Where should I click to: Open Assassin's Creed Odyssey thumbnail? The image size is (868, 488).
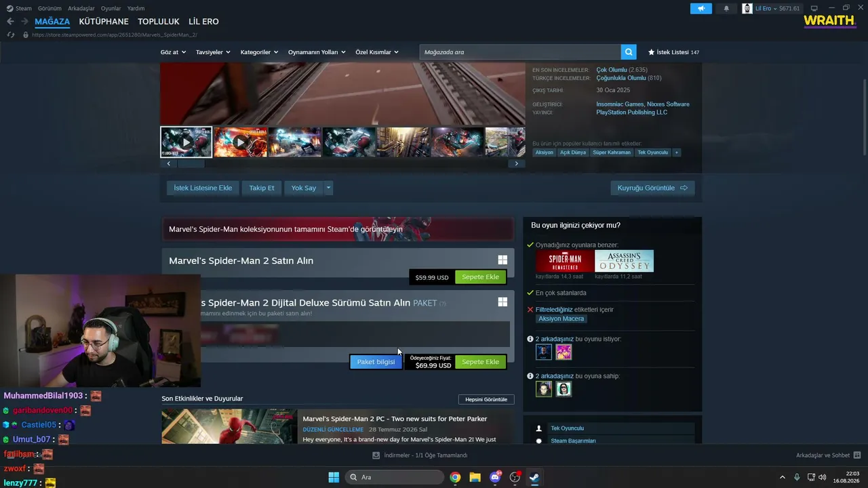click(x=625, y=261)
